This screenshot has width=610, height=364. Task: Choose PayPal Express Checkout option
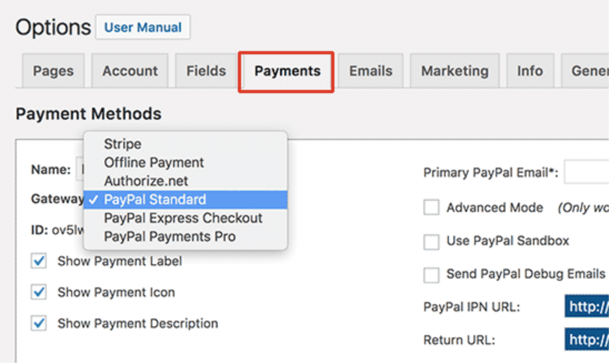183,218
